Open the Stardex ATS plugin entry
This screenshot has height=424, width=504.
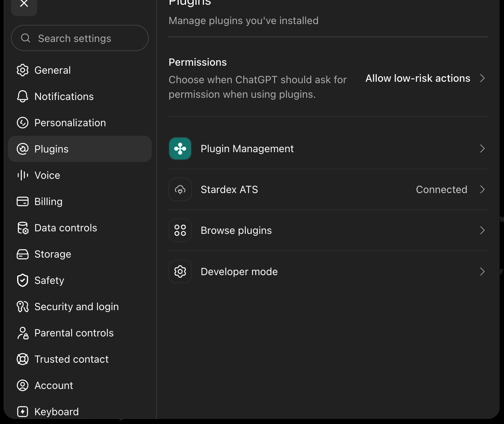pyautogui.click(x=328, y=189)
